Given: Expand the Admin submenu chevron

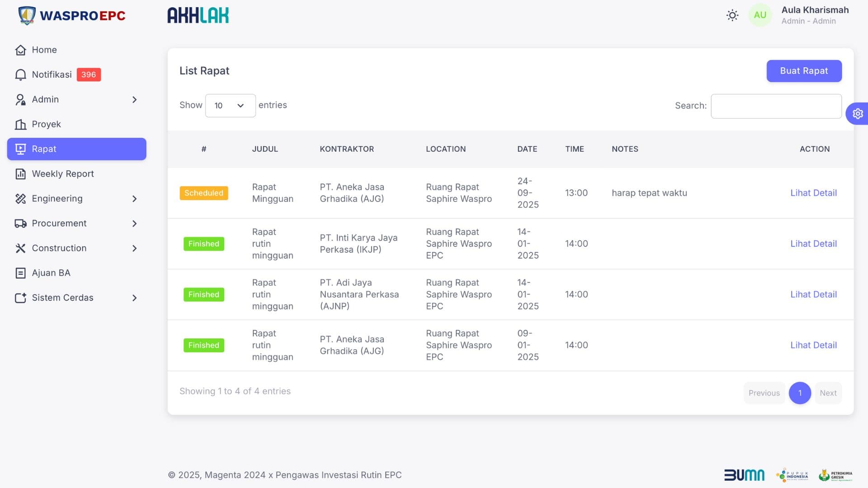Looking at the screenshot, I should [x=134, y=99].
